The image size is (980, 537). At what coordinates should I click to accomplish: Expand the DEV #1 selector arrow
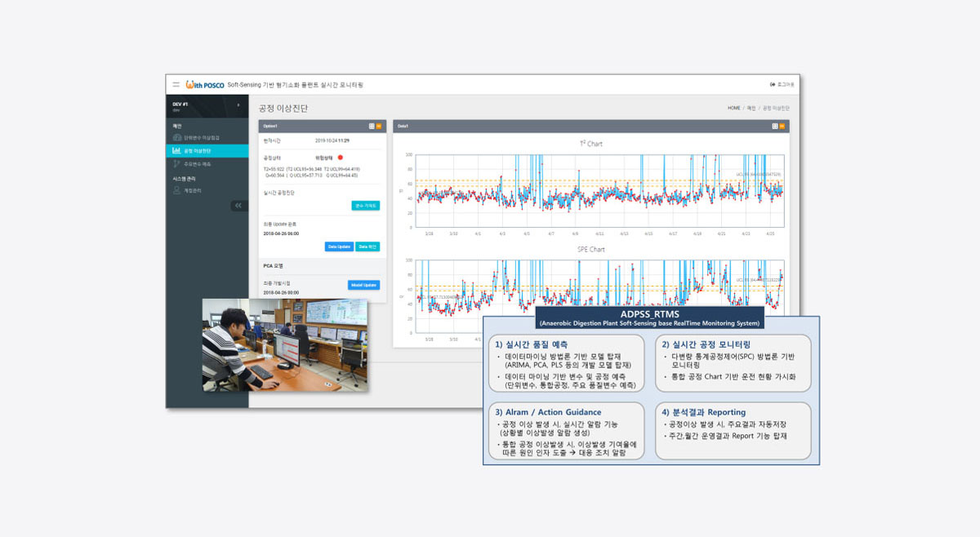click(x=238, y=105)
